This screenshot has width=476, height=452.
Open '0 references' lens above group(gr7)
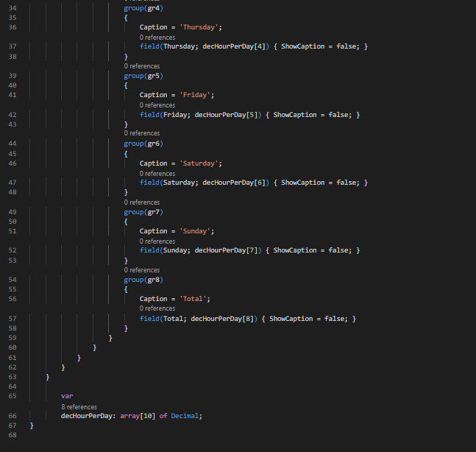142,202
